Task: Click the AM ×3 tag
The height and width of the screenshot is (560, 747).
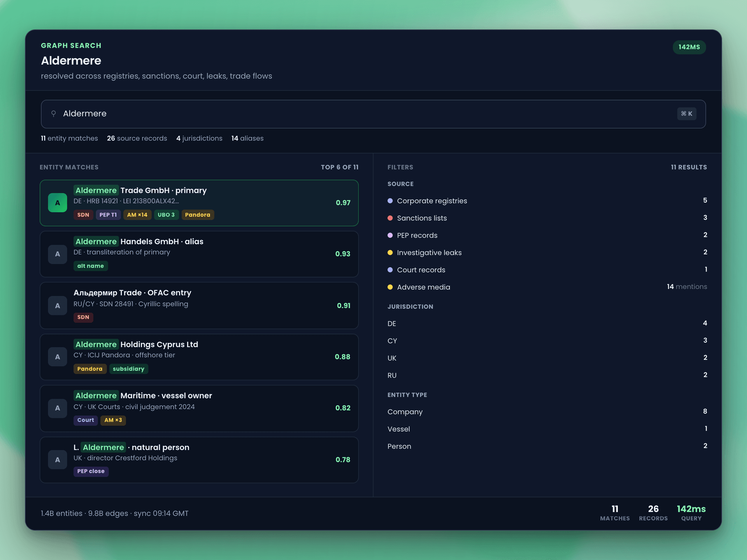Action: pos(113,420)
